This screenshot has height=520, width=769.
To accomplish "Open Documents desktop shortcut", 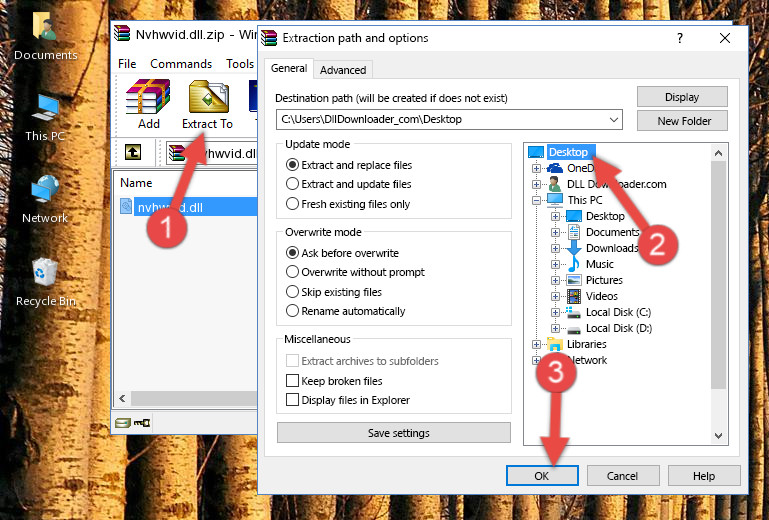I will [x=45, y=36].
